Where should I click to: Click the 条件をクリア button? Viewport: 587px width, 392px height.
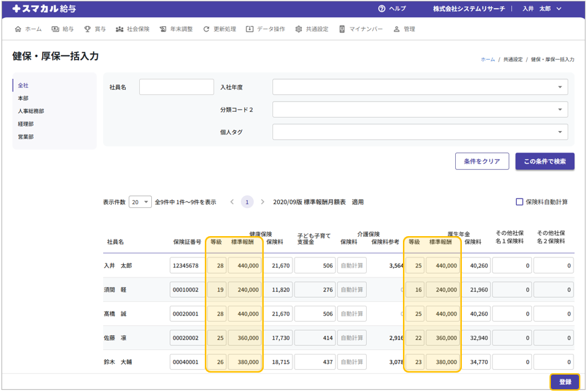click(x=482, y=161)
